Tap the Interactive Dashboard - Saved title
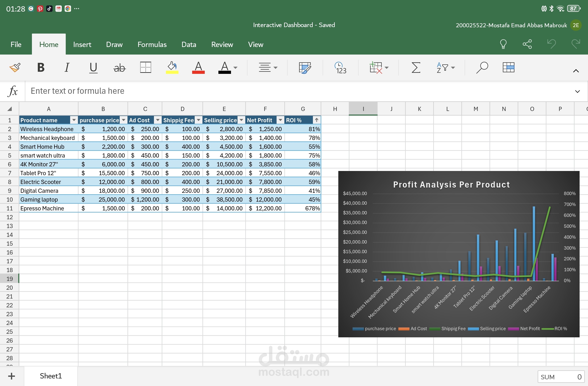Image resolution: width=588 pixels, height=386 pixels. point(294,25)
